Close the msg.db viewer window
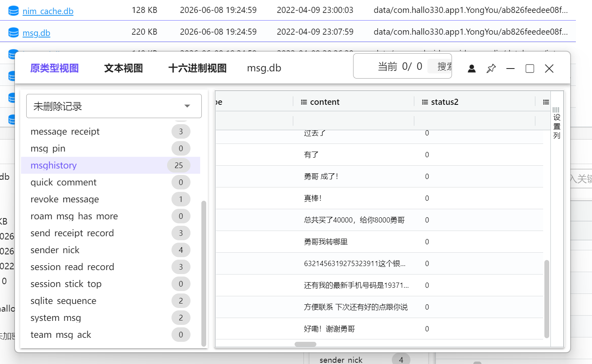Image resolution: width=592 pixels, height=364 pixels. click(549, 69)
